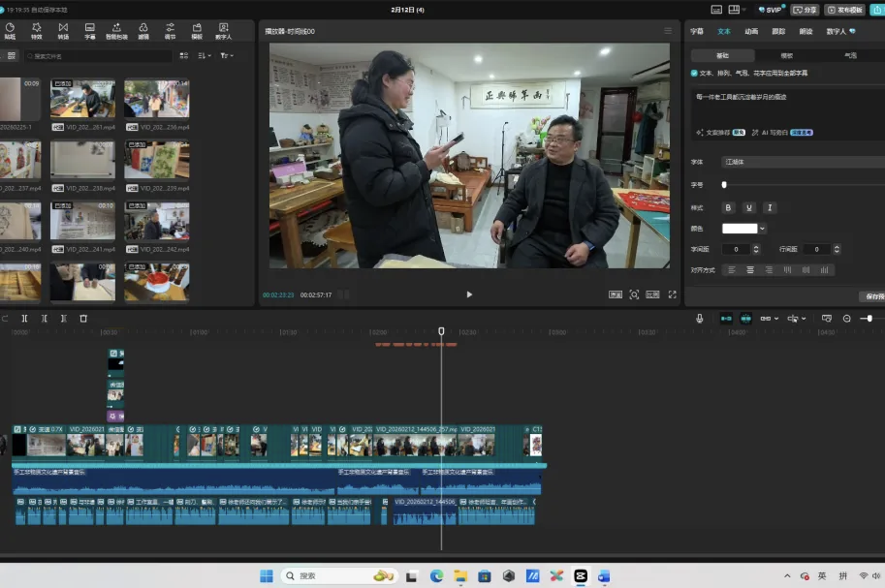Click the 分享 share button

[805, 10]
